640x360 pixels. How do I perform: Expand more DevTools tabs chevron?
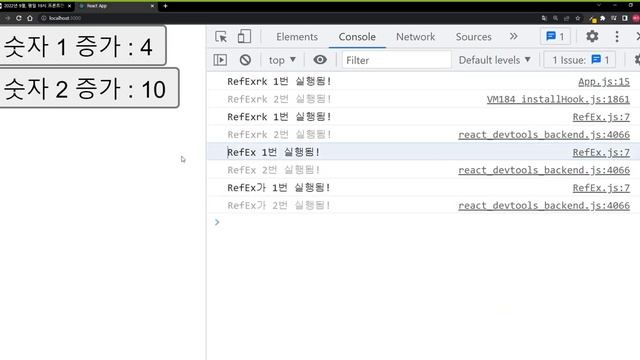[x=513, y=37]
